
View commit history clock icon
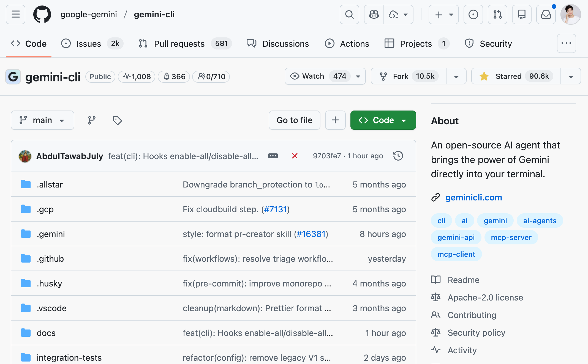point(398,156)
